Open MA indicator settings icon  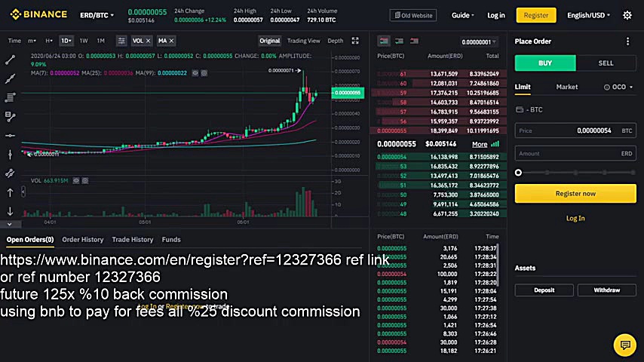point(204,72)
